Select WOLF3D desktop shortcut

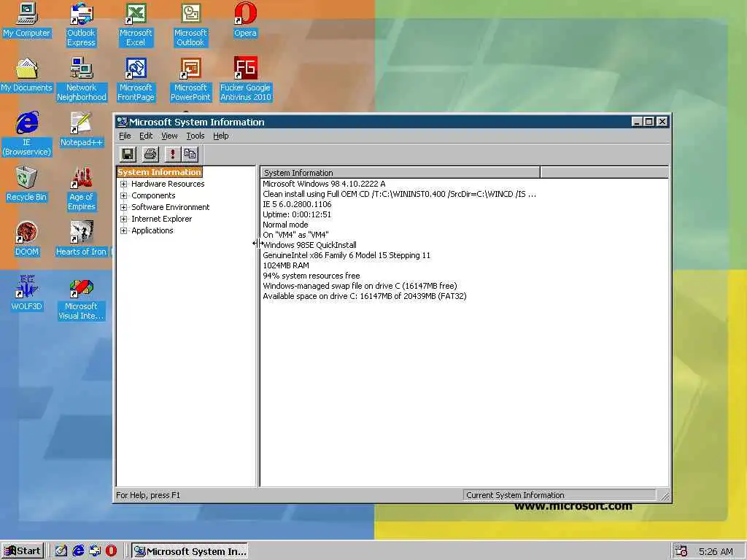(27, 293)
